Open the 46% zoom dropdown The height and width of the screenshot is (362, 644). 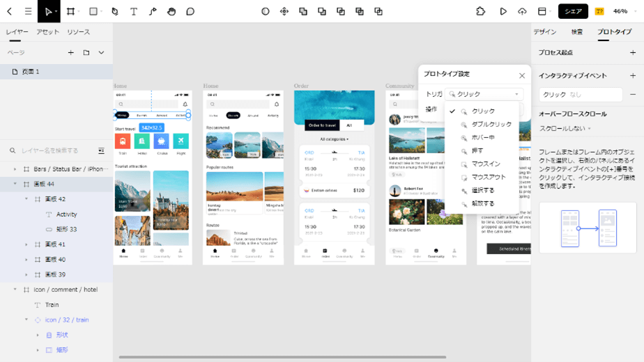click(624, 12)
